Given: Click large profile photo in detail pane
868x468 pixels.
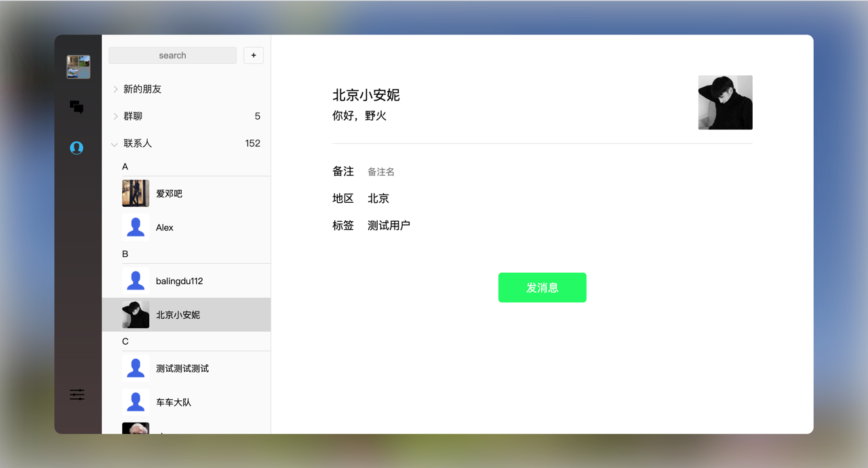Looking at the screenshot, I should [726, 102].
